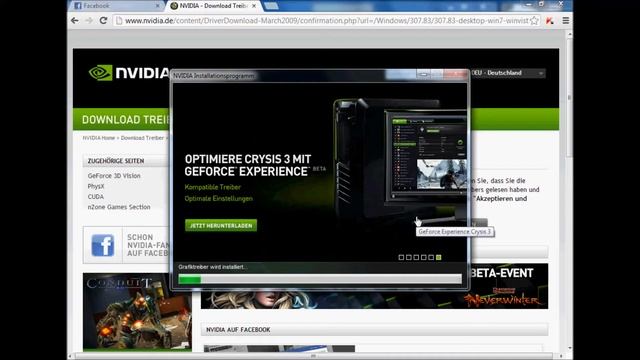The image size is (640, 360).
Task: Close the Facebook browser tab
Action: (158, 6)
